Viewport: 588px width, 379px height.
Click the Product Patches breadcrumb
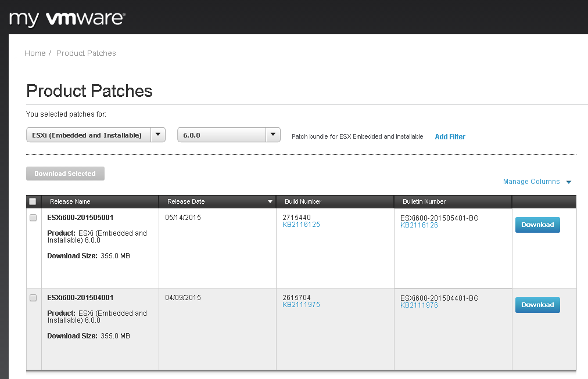click(x=86, y=53)
